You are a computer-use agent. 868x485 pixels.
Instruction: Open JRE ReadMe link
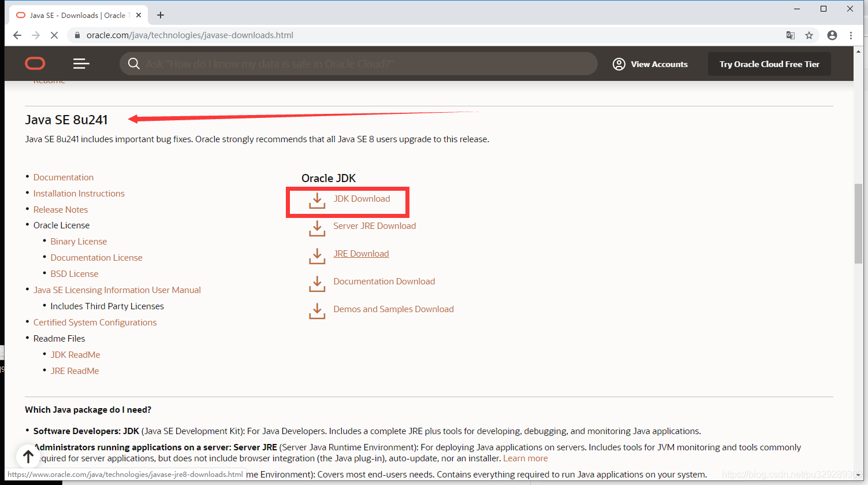click(x=74, y=371)
